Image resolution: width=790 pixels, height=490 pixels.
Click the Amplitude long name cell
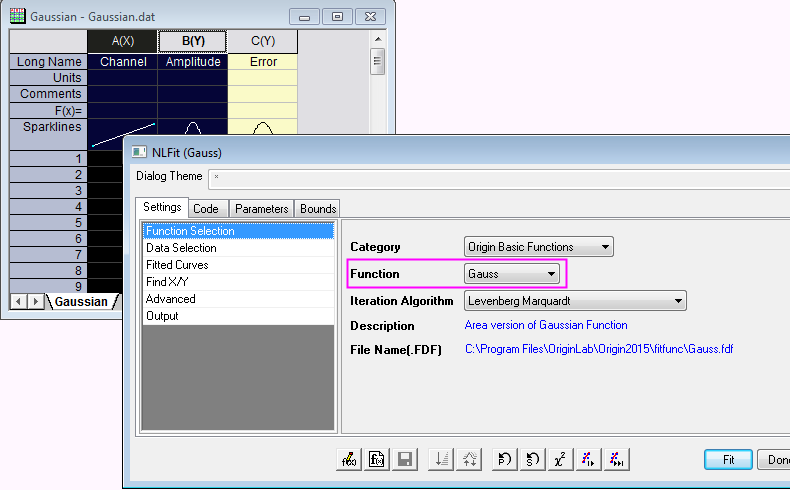click(x=193, y=61)
